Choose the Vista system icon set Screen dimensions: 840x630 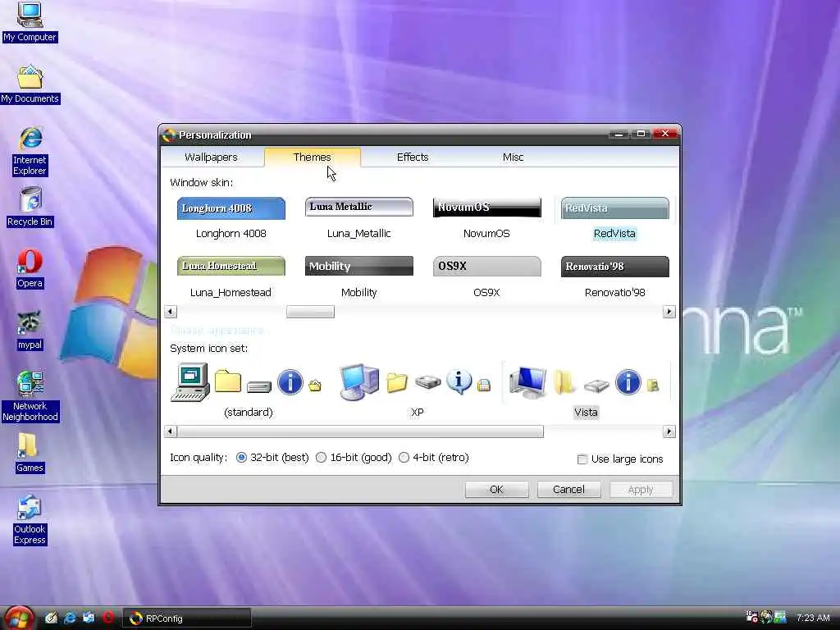(x=586, y=390)
